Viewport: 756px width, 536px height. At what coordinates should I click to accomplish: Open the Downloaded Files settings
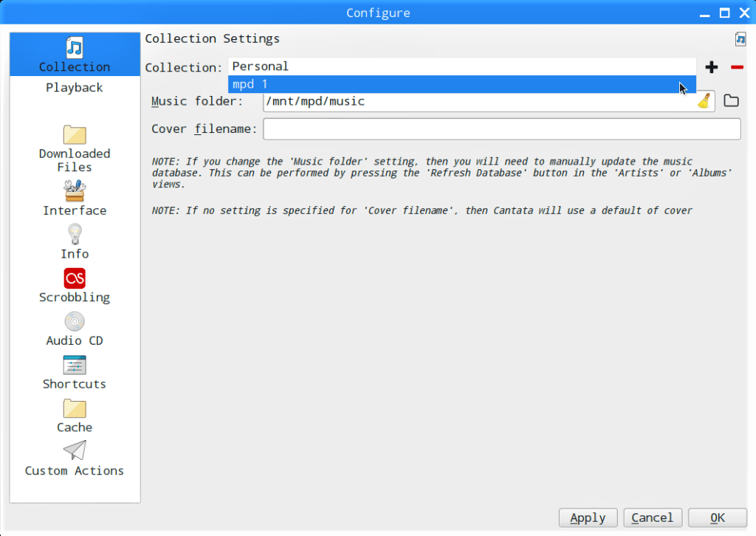[75, 149]
